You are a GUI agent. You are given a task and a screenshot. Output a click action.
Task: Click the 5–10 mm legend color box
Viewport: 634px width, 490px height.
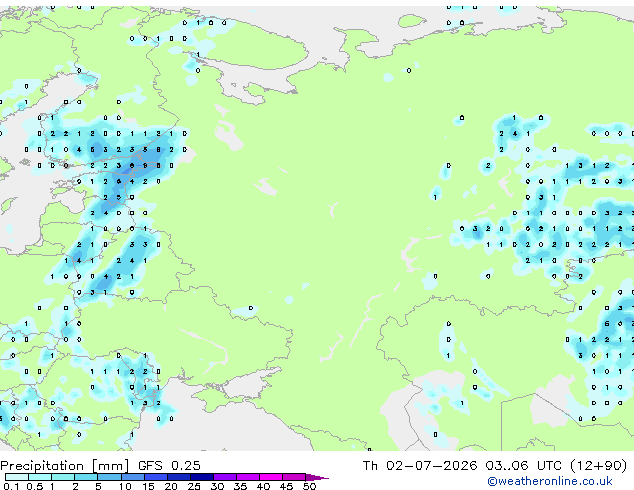(110, 477)
